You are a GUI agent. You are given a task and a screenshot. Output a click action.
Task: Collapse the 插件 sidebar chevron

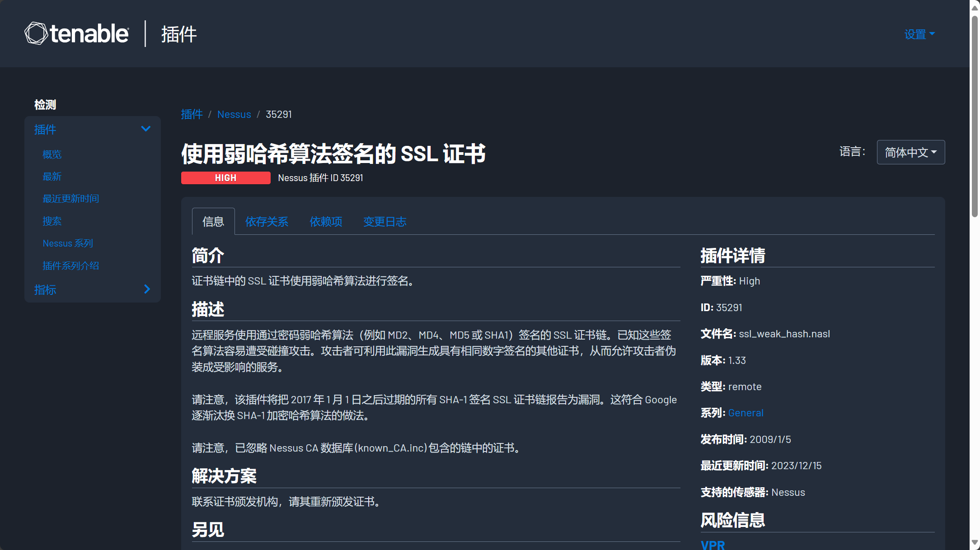(x=145, y=129)
